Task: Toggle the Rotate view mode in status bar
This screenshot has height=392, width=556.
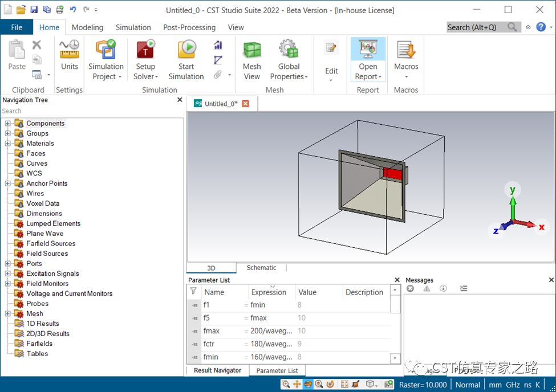Action: pos(308,384)
